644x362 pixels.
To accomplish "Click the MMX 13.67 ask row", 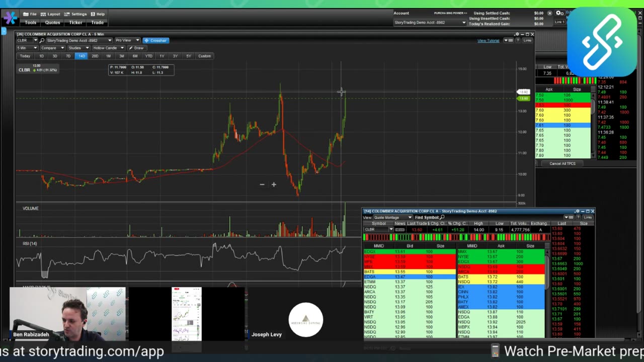I will [501, 251].
